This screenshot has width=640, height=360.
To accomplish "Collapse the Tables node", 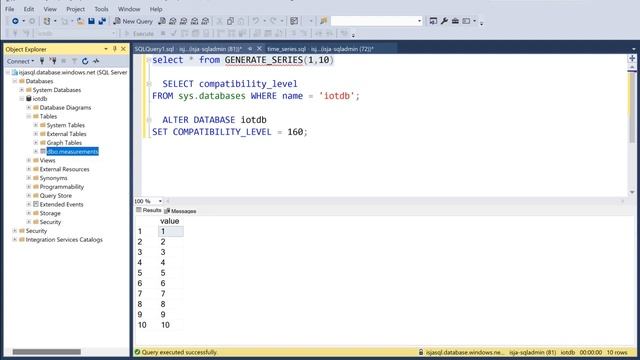I will [29, 116].
